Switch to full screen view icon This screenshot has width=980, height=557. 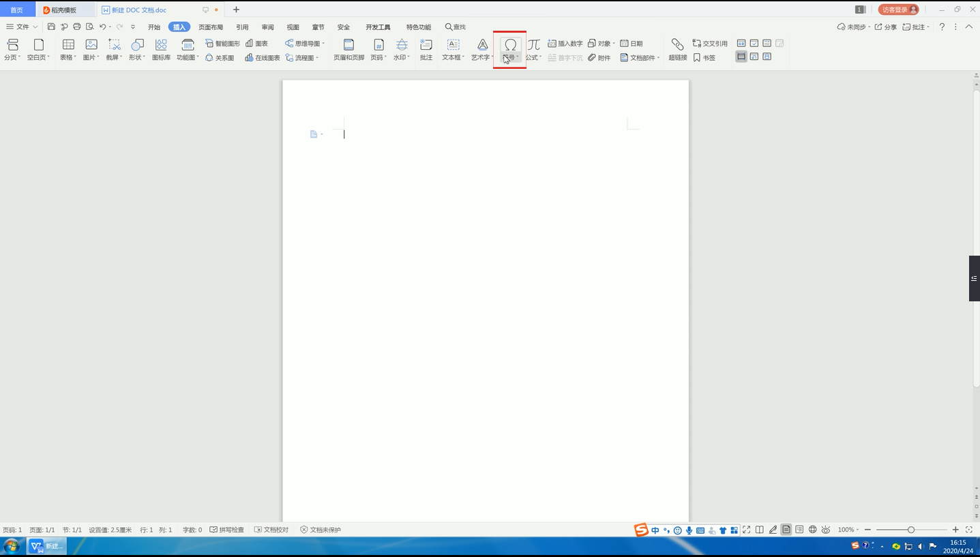[747, 530]
